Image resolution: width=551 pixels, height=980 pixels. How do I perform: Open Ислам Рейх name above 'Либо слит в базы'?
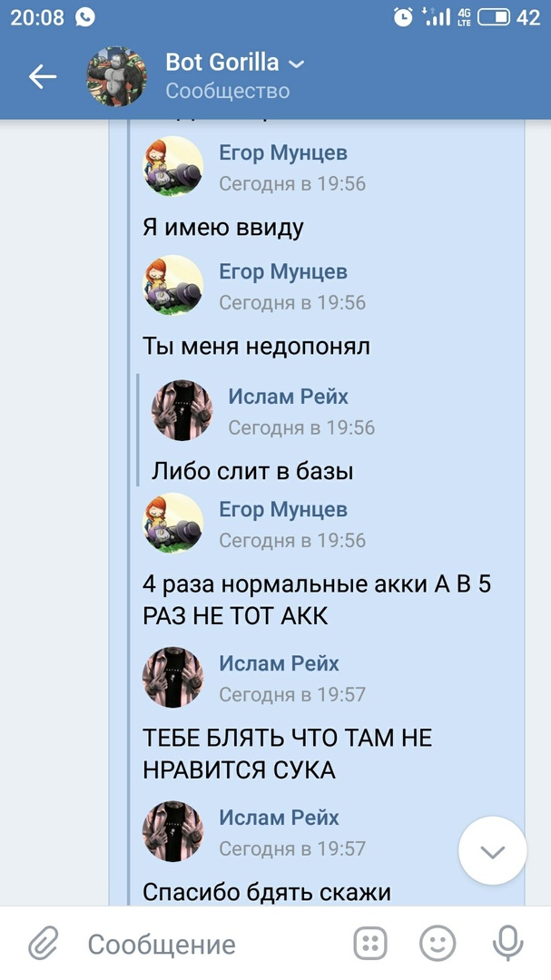click(x=288, y=397)
